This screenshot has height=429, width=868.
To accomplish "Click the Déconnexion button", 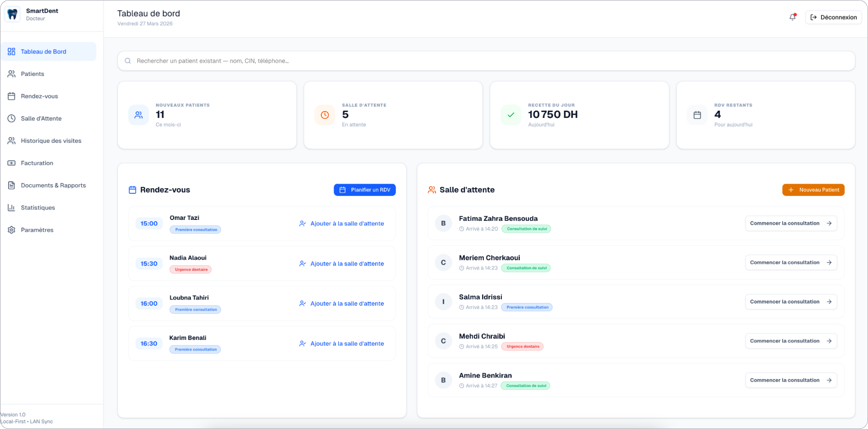I will [833, 17].
